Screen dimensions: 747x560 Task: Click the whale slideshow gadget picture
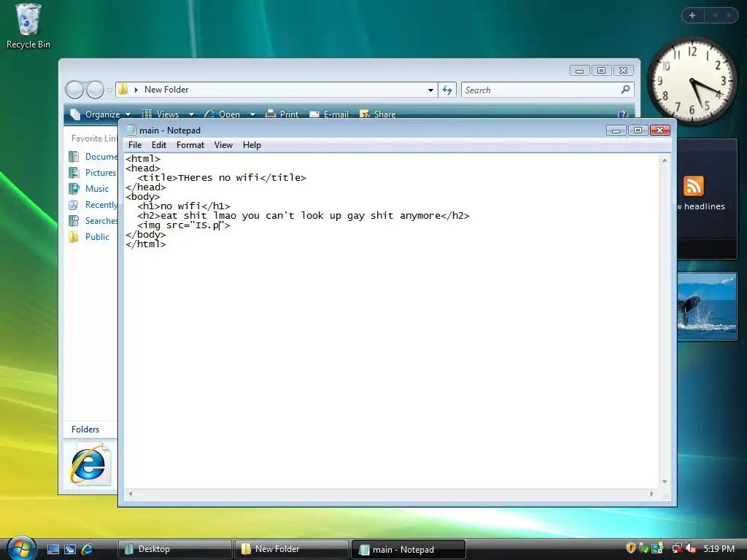[707, 306]
